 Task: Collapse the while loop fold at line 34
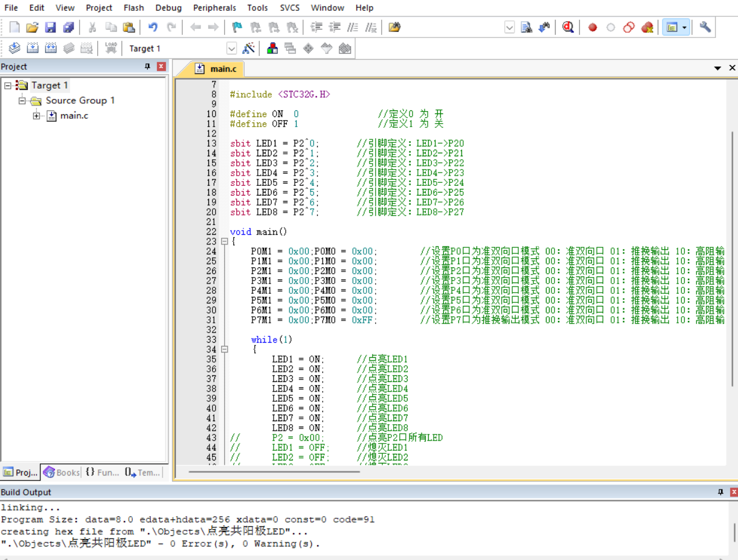point(225,349)
